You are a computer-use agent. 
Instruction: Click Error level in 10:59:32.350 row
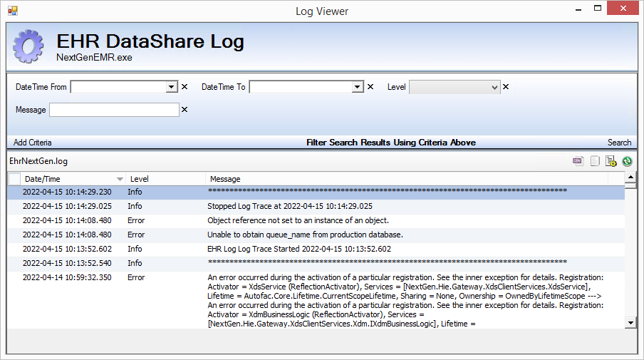pyautogui.click(x=136, y=277)
